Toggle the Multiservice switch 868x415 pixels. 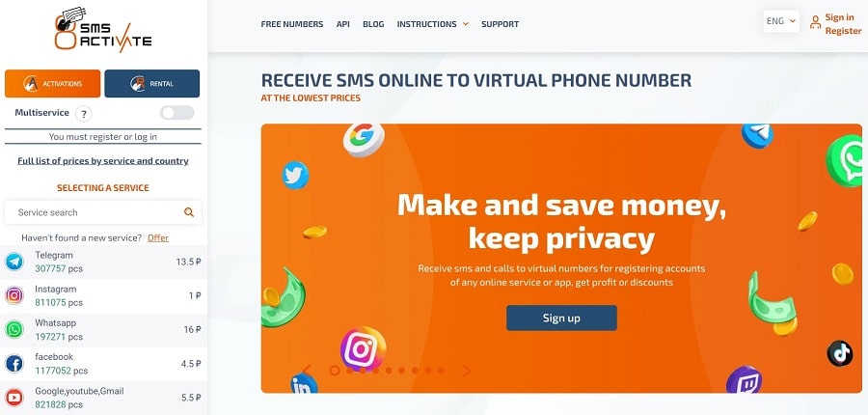coord(177,113)
